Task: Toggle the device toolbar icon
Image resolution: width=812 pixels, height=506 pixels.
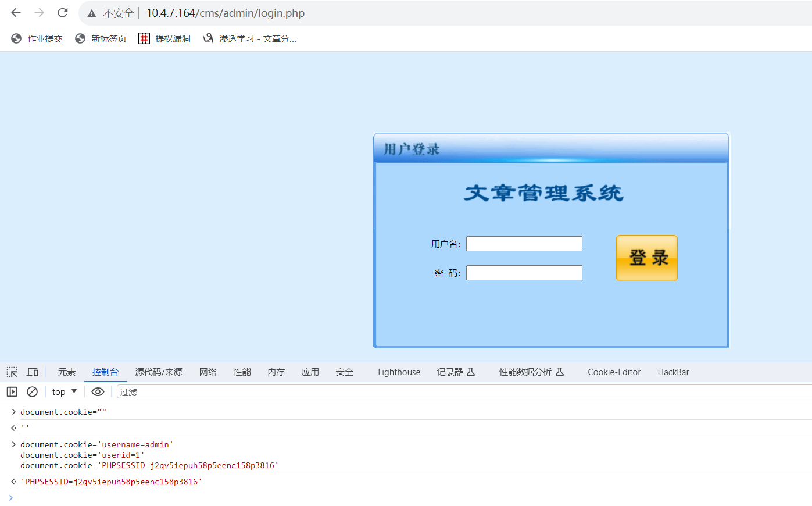Action: pyautogui.click(x=33, y=372)
